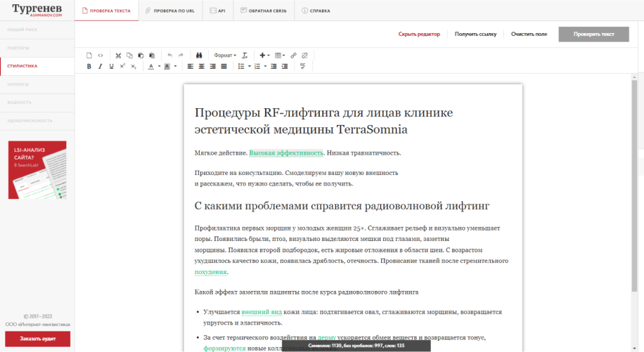The width and height of the screenshot is (644, 352).
Task: Click the Скрыть редактор link
Action: click(419, 34)
